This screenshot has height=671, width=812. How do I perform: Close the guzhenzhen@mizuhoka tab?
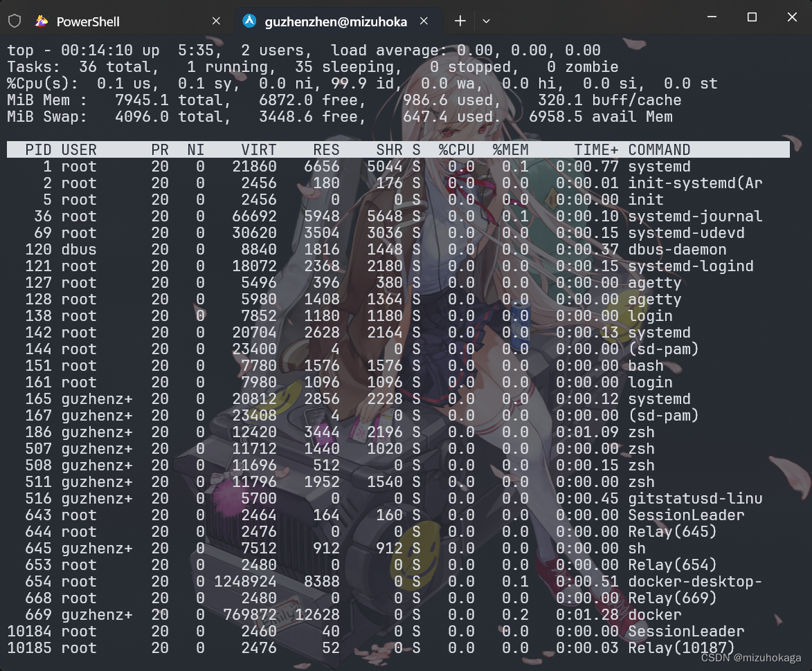[x=424, y=21]
